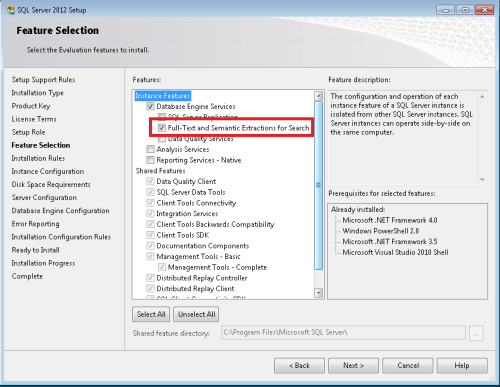Click the Unselect All button
The height and width of the screenshot is (387, 500).
196,314
